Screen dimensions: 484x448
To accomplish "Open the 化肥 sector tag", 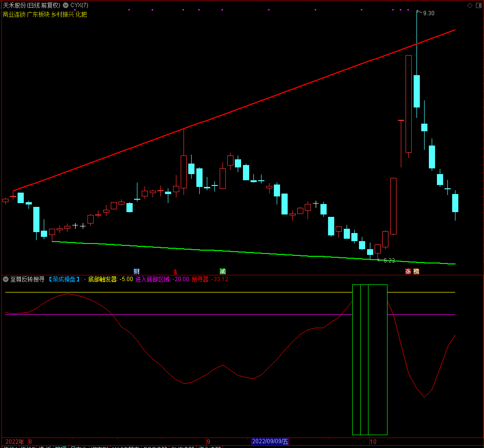I will 81,15.
